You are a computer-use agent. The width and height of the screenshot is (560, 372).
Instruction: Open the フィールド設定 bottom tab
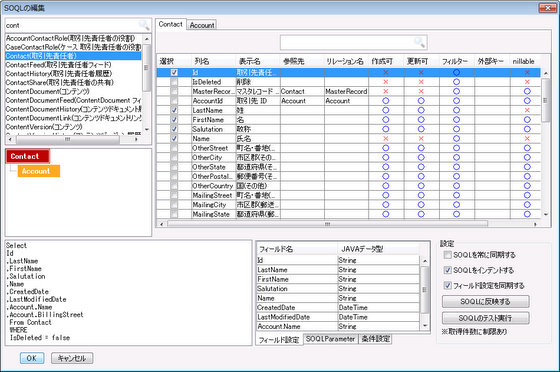coord(279,340)
